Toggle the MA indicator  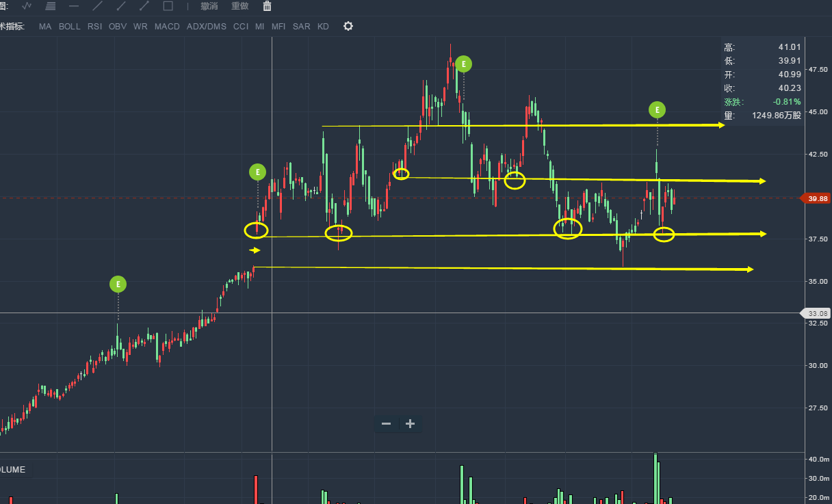[x=45, y=27]
